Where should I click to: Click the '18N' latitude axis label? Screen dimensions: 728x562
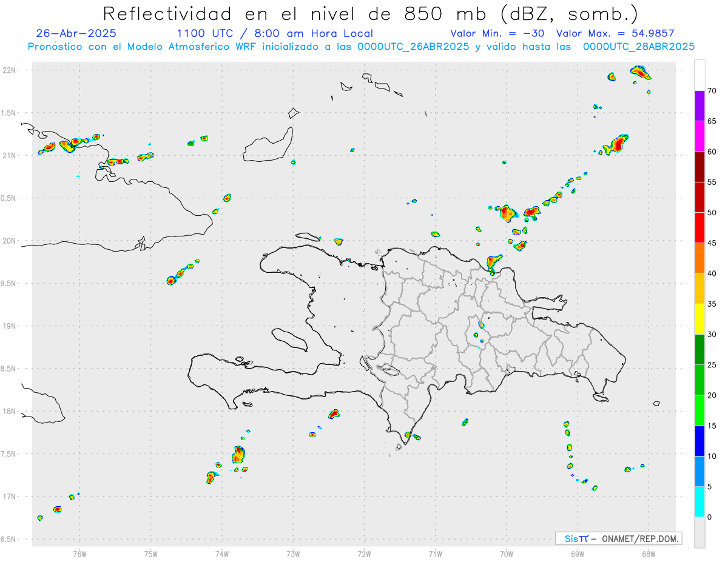point(10,412)
